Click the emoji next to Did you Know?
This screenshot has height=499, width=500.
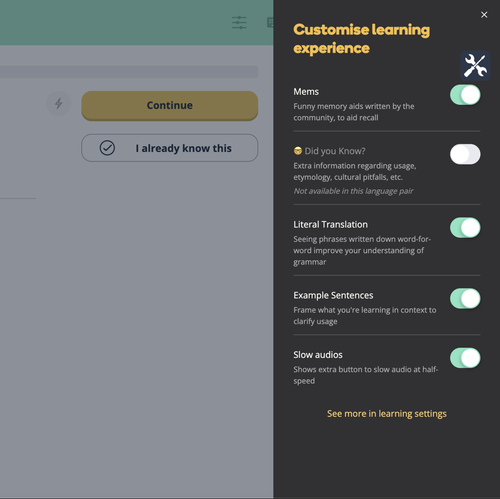pyautogui.click(x=298, y=151)
